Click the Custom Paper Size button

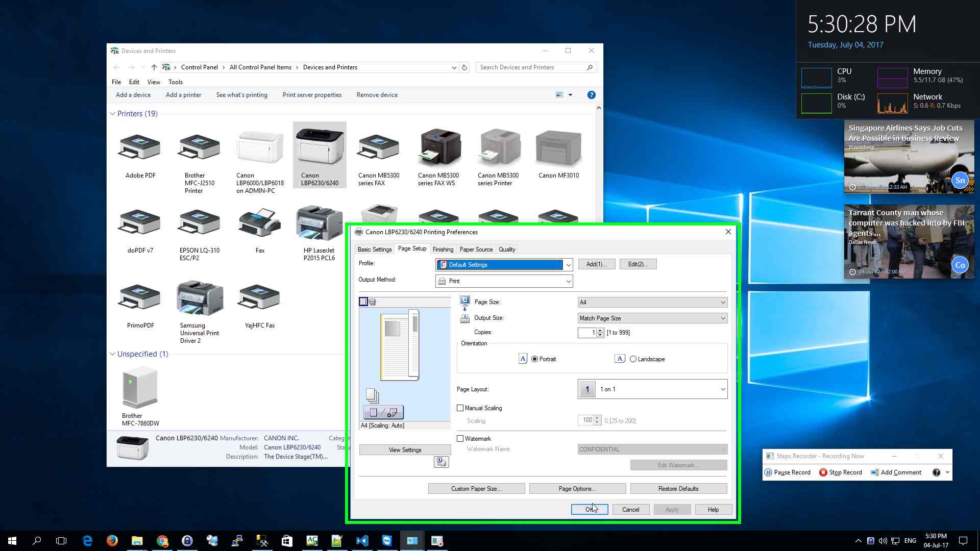pos(476,489)
